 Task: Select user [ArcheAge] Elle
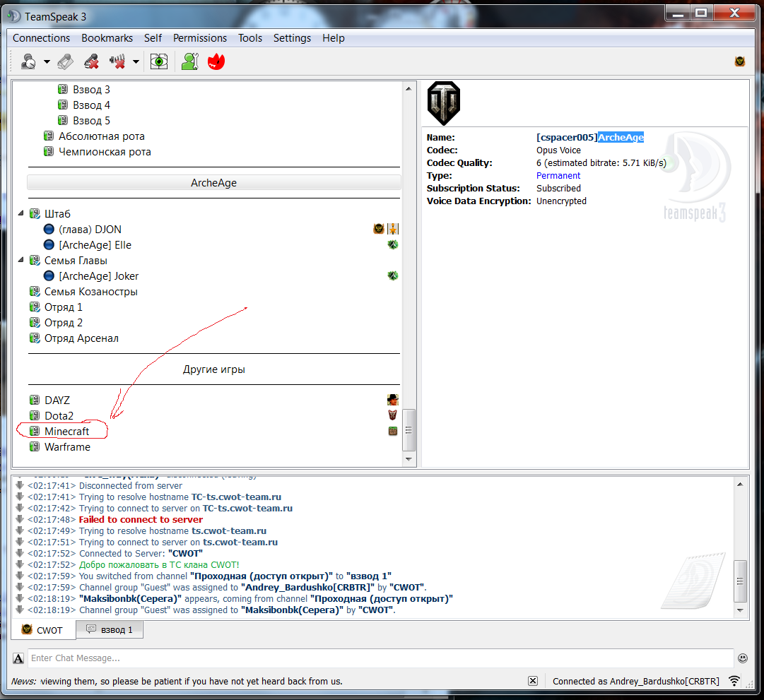tap(95, 245)
